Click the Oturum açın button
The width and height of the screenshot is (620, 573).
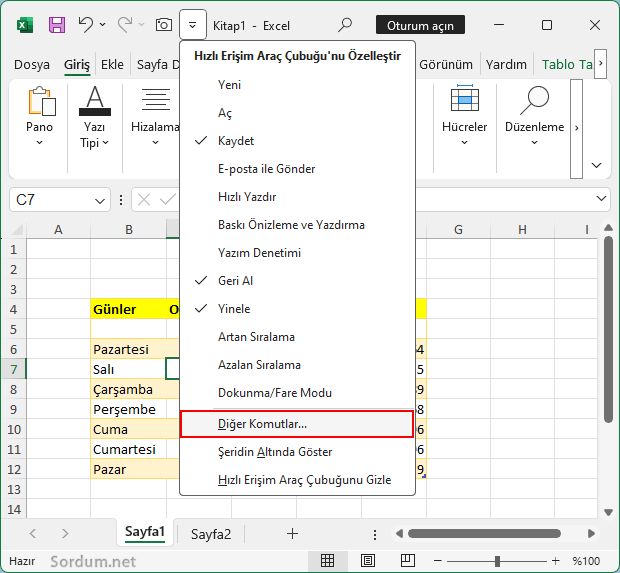420,25
